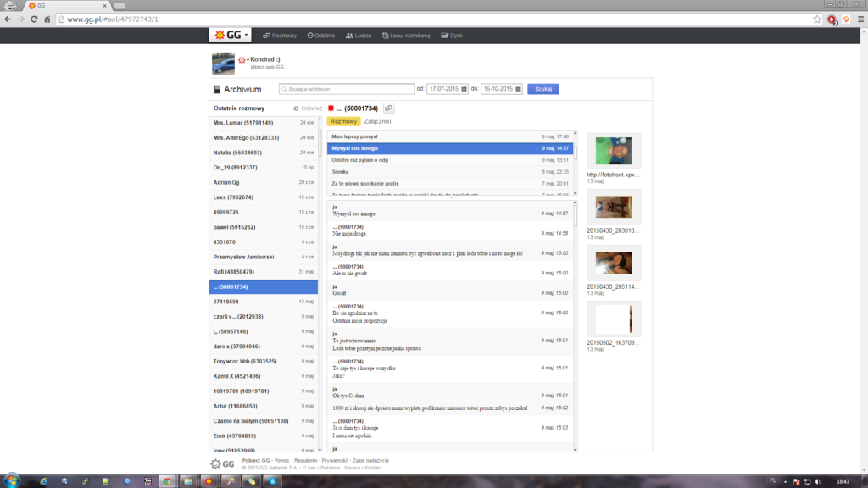Open chat window icon beside 50001734
Screen dimensions: 868x488
(388, 108)
